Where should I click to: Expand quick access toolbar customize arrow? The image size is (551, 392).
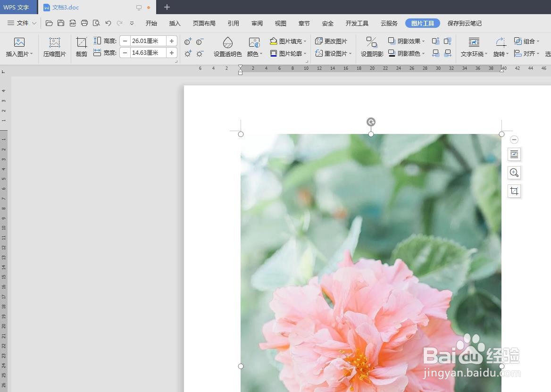132,24
